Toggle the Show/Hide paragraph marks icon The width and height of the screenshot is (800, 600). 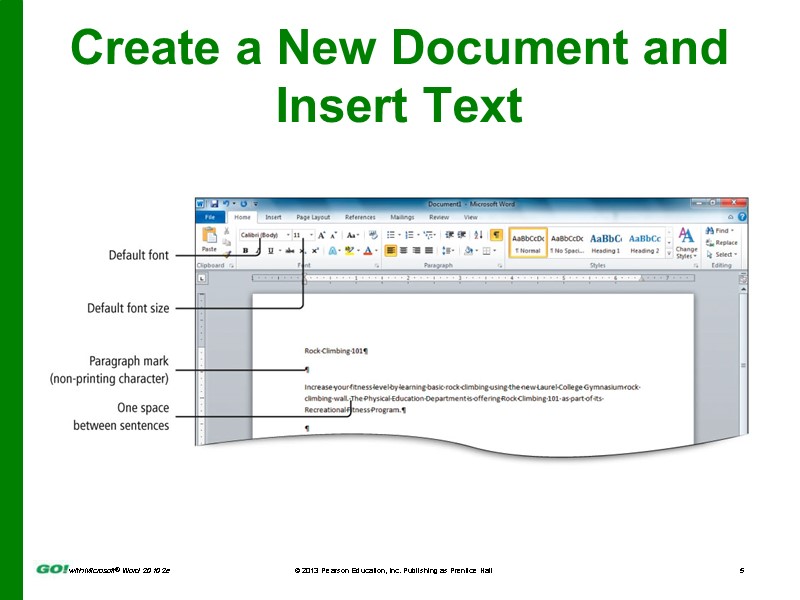point(496,234)
